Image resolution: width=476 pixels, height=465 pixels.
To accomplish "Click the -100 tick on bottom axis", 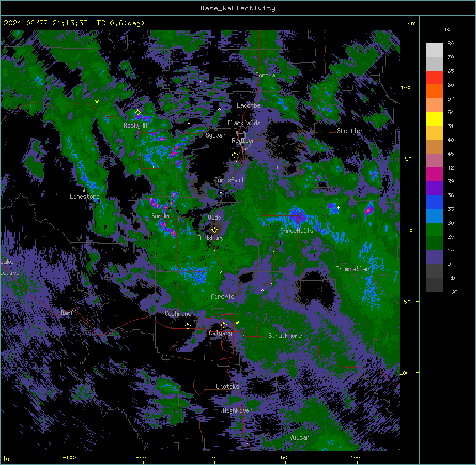I will point(70,457).
